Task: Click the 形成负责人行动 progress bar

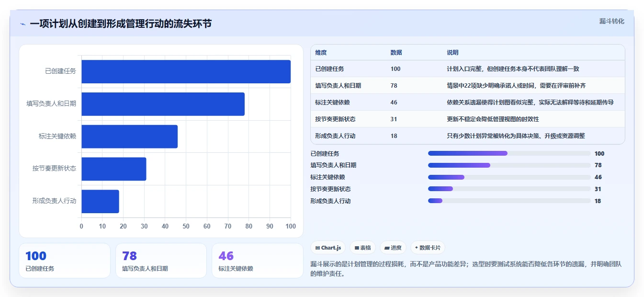Action: (509, 201)
